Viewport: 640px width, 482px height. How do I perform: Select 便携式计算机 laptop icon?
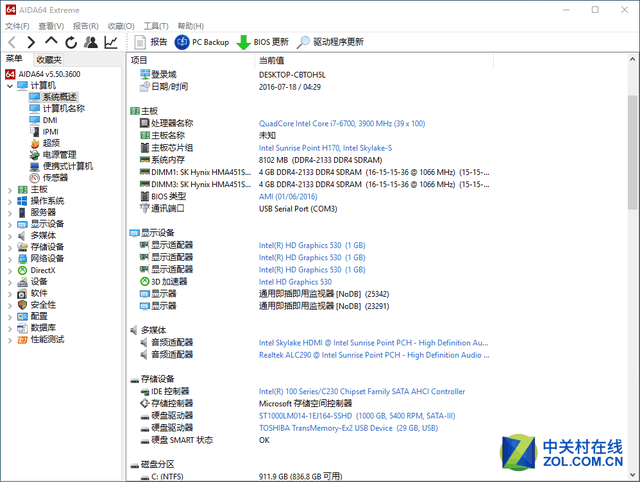35,167
